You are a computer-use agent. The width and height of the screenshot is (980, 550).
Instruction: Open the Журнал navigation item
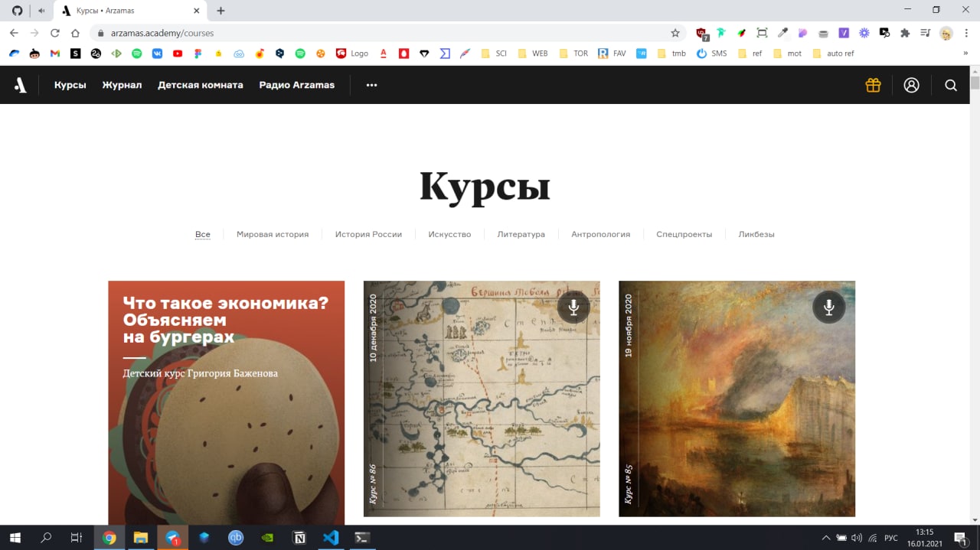click(122, 85)
